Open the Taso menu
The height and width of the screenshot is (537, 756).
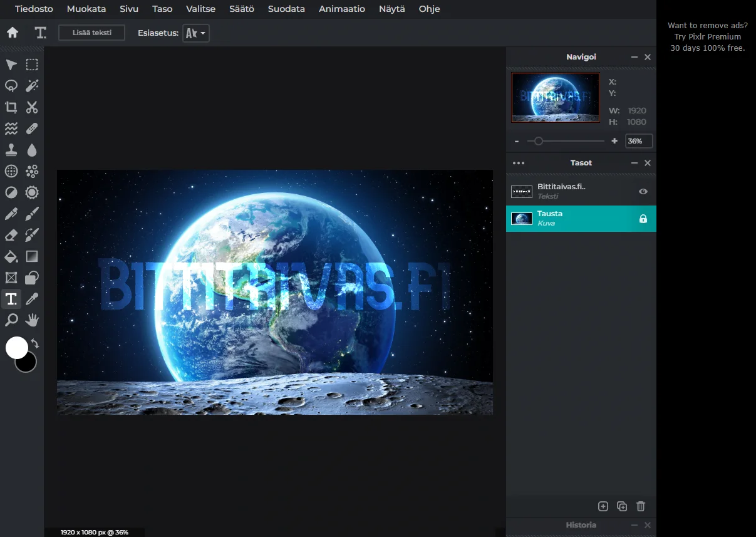click(x=162, y=9)
